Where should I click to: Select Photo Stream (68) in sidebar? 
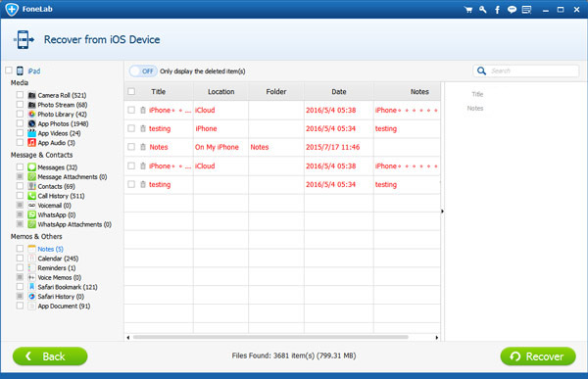(x=63, y=105)
